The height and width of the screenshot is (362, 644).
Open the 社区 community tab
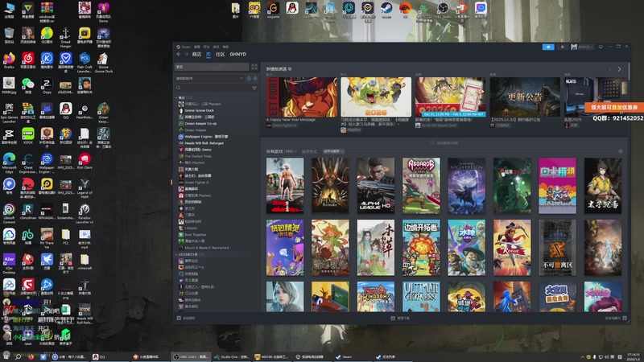(x=220, y=55)
